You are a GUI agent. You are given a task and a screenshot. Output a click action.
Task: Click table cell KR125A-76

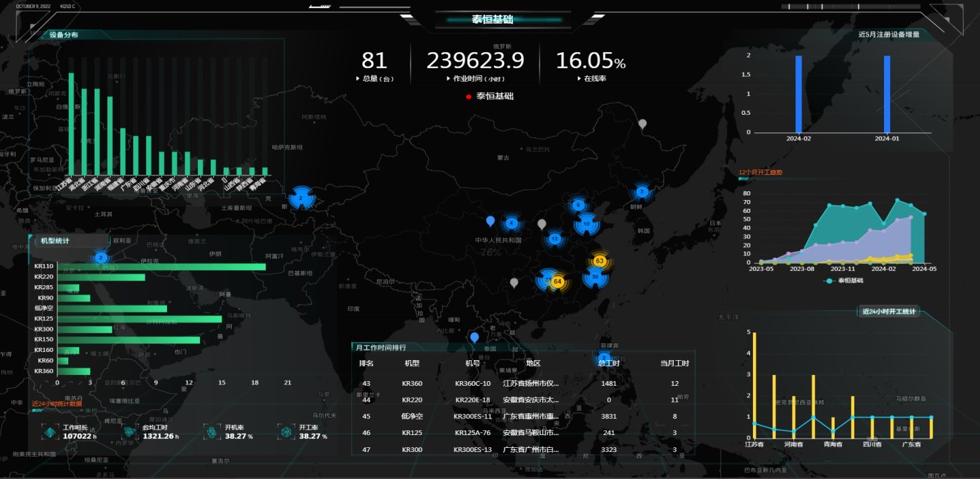click(473, 433)
